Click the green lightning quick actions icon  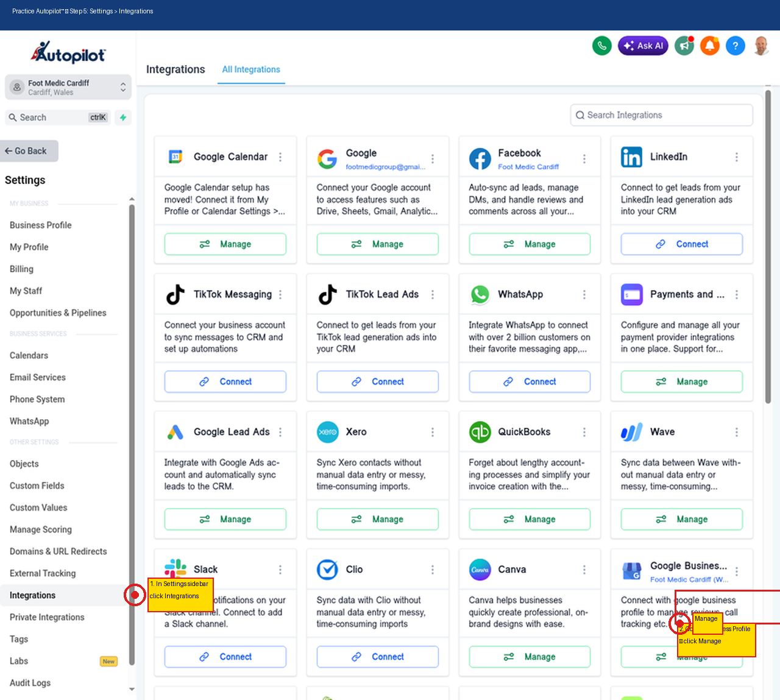tap(123, 118)
